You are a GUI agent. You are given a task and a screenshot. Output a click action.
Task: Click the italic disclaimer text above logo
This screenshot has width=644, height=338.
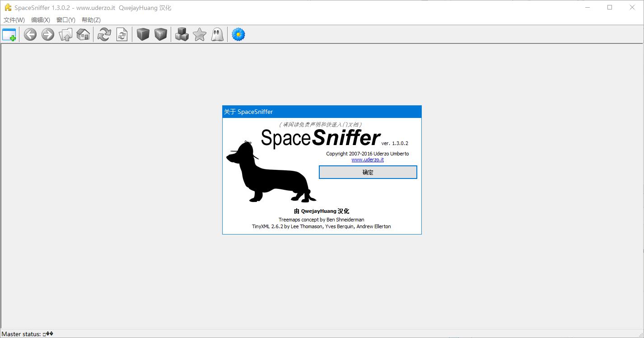click(321, 124)
